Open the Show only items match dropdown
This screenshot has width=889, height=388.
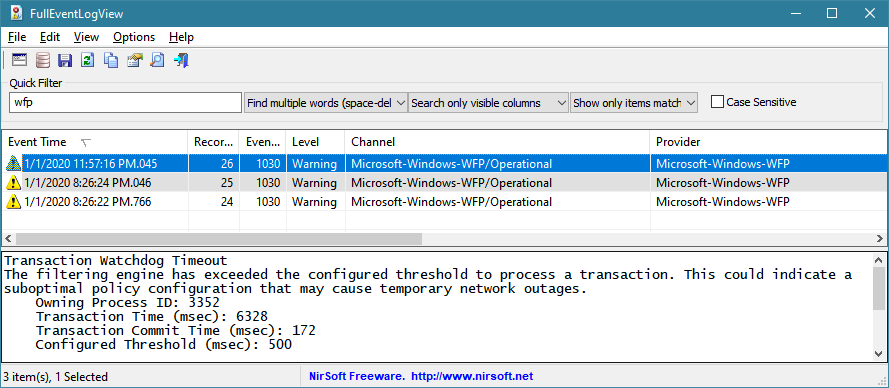pyautogui.click(x=634, y=103)
